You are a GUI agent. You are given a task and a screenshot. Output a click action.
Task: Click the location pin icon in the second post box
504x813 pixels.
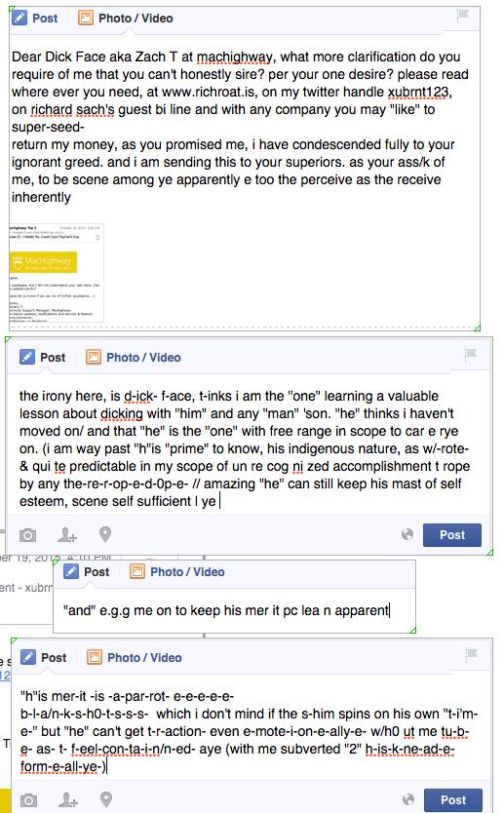click(x=105, y=534)
